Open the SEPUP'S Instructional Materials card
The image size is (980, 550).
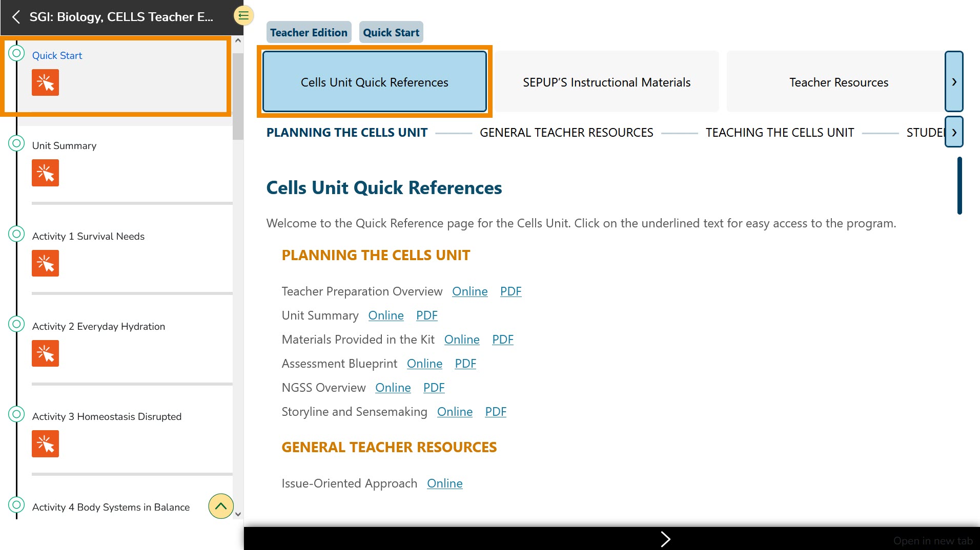tap(606, 81)
